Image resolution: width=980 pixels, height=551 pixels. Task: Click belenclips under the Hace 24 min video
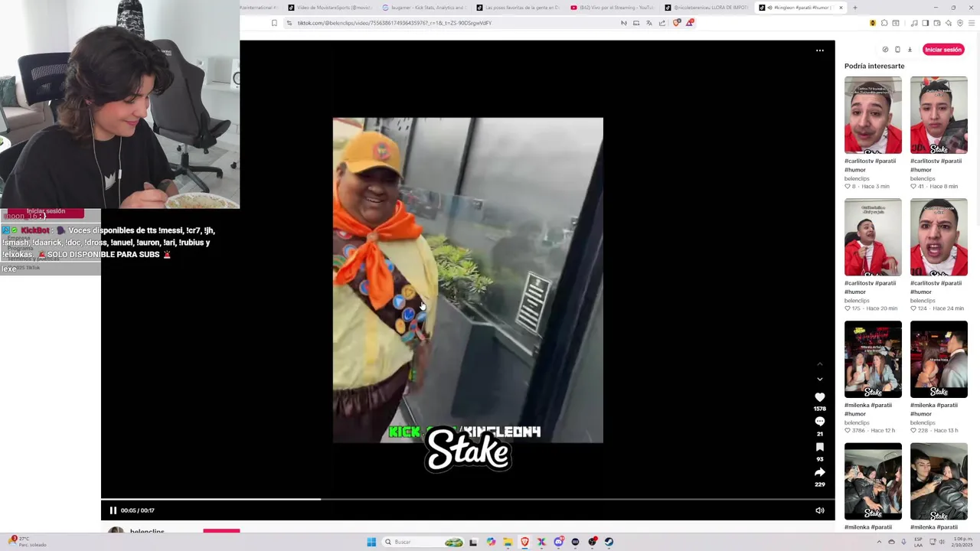(923, 301)
